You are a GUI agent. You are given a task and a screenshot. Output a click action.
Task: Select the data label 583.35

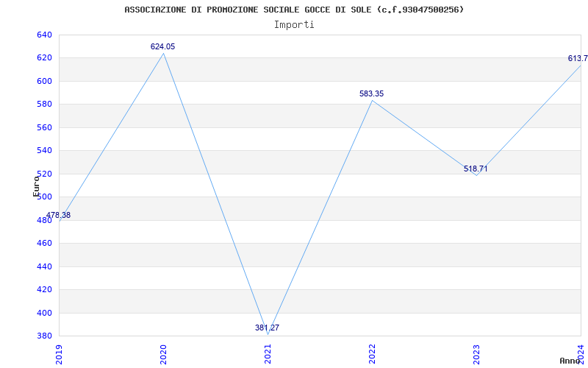[x=372, y=93]
